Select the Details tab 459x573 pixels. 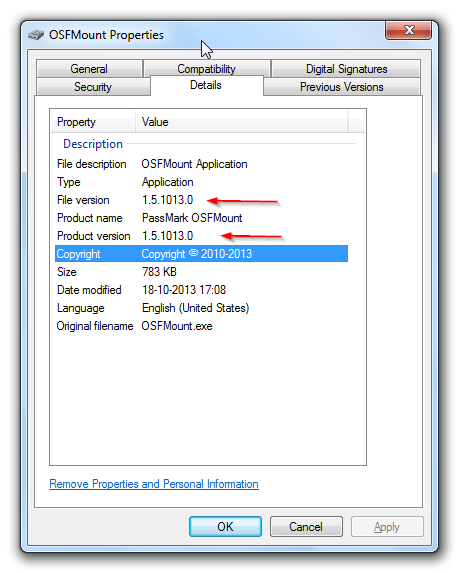(206, 85)
